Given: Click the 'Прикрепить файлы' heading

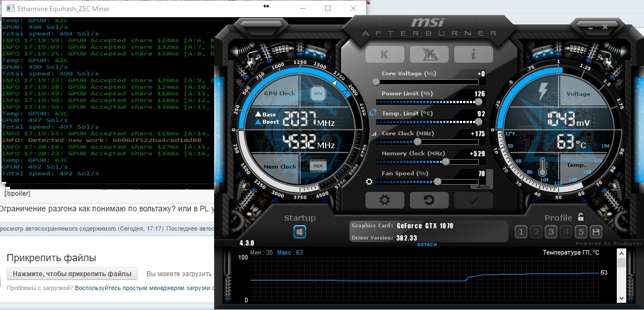Looking at the screenshot, I should click(x=52, y=258).
